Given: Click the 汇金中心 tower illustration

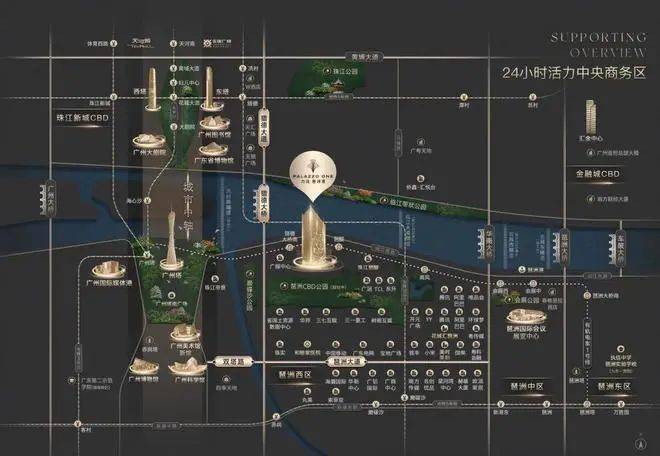Looking at the screenshot, I should point(591,117).
